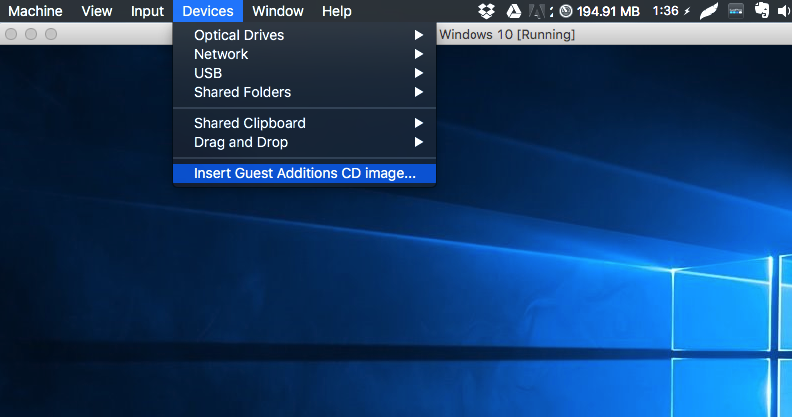Image resolution: width=792 pixels, height=417 pixels.
Task: Open the Window menu
Action: [278, 11]
